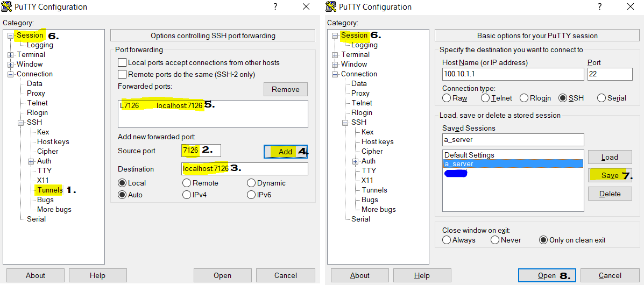
Task: Enable Remote ports do the same checkbox
Action: [x=122, y=74]
